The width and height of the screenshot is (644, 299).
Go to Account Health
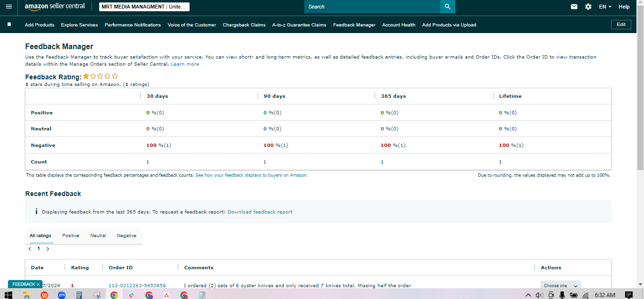[399, 25]
